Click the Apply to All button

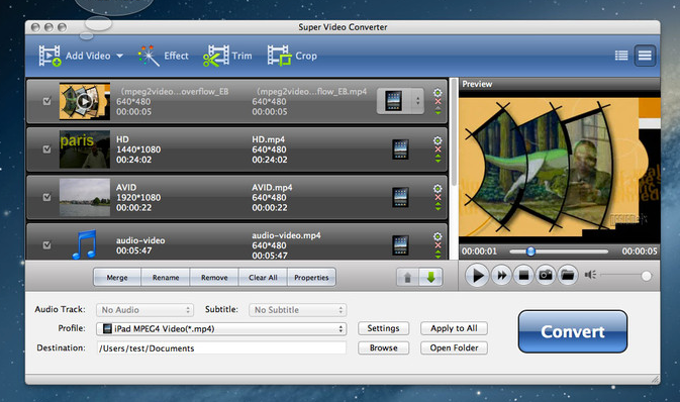click(x=454, y=328)
